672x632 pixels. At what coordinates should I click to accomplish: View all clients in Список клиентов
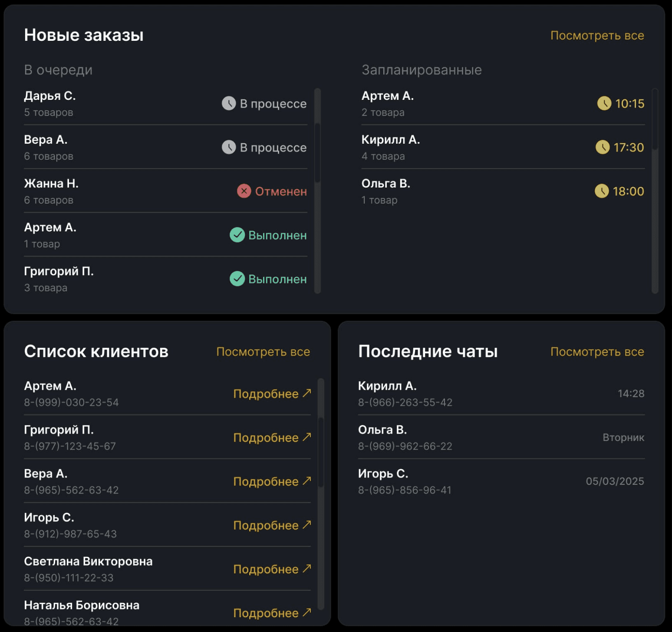263,352
